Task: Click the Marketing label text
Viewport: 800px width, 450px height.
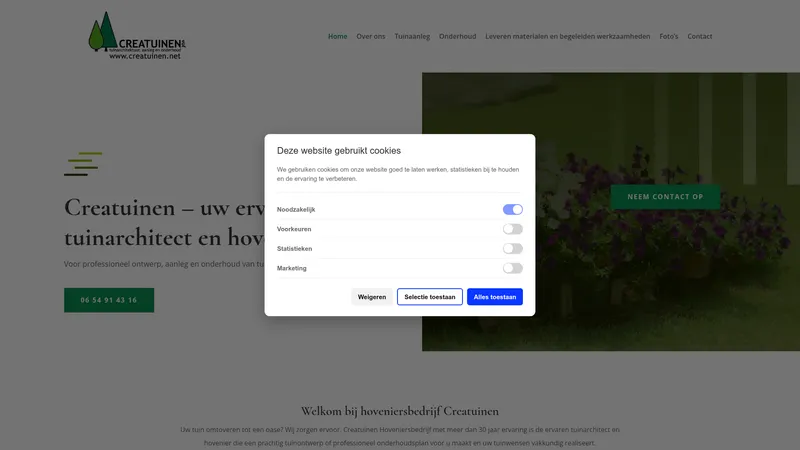Action: pyautogui.click(x=291, y=268)
